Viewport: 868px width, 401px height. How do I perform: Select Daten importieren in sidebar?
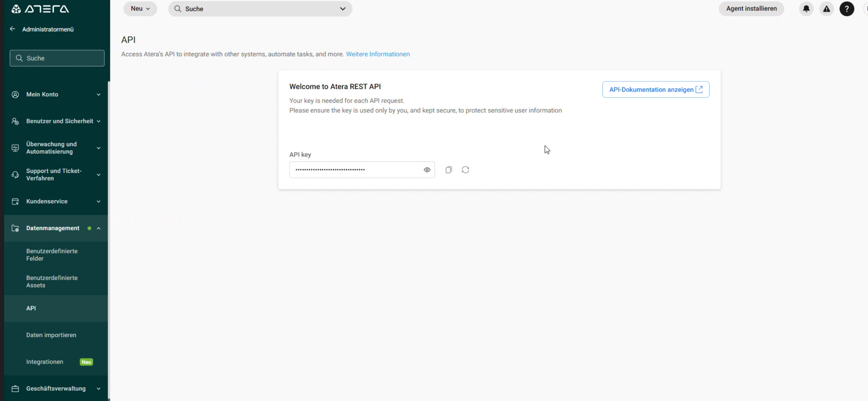point(51,335)
